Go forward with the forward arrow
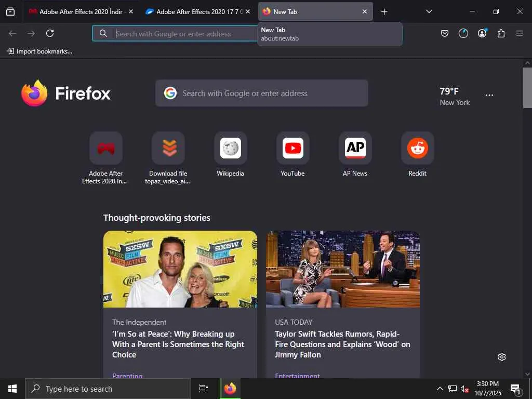 31,33
